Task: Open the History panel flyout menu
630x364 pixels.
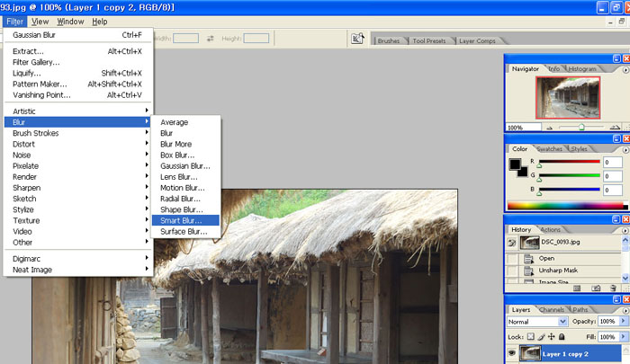Action: click(x=625, y=231)
